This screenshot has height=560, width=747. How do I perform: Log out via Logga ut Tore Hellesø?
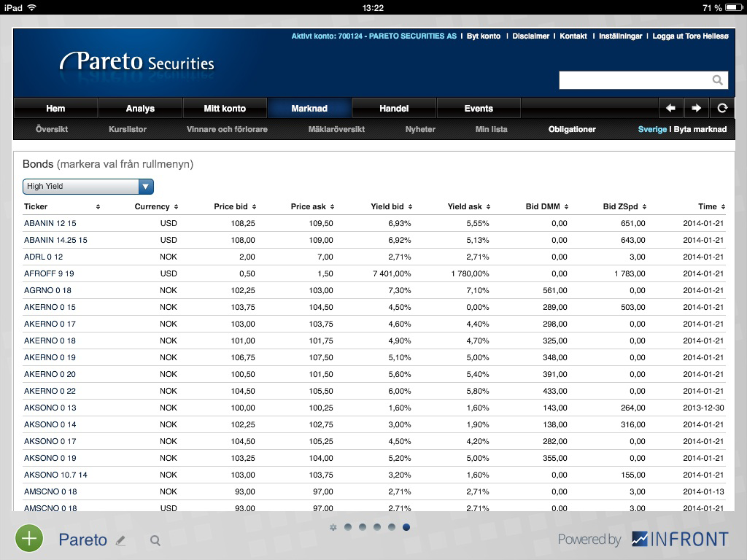pyautogui.click(x=690, y=36)
